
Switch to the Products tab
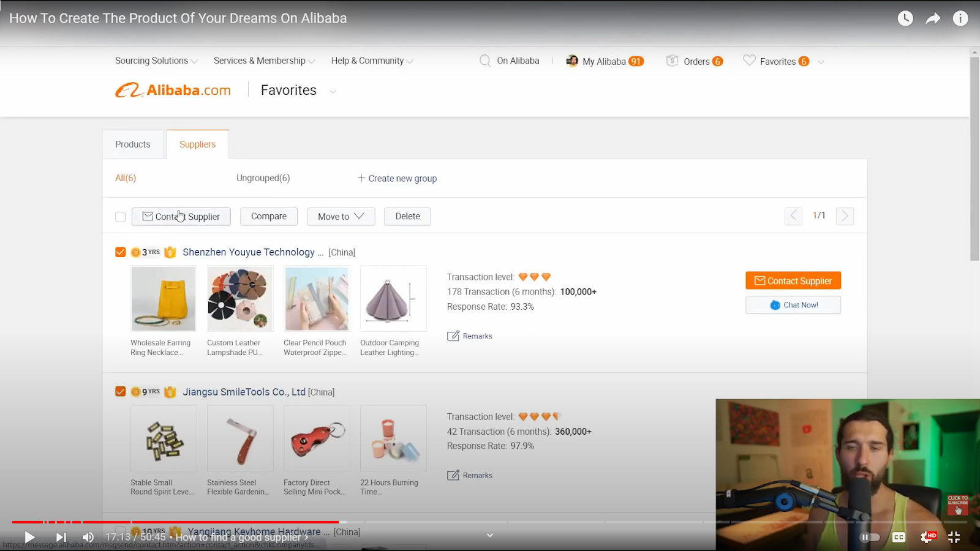(133, 144)
